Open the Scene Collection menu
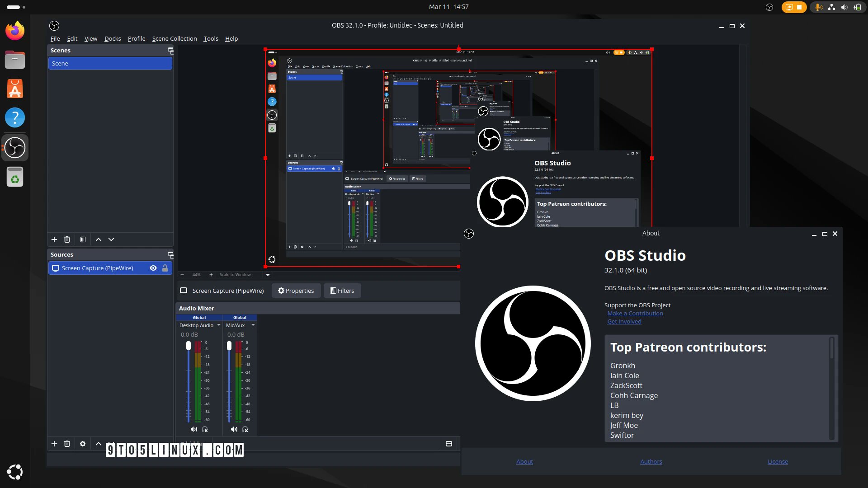The image size is (868, 488). pyautogui.click(x=175, y=38)
